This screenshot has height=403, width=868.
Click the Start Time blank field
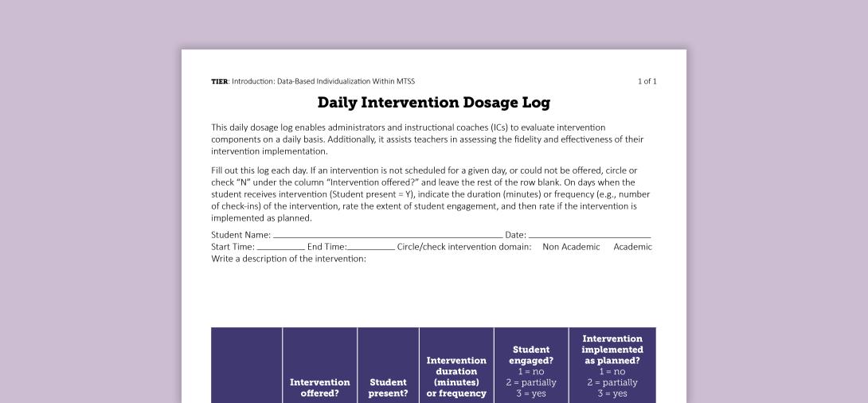pos(280,248)
